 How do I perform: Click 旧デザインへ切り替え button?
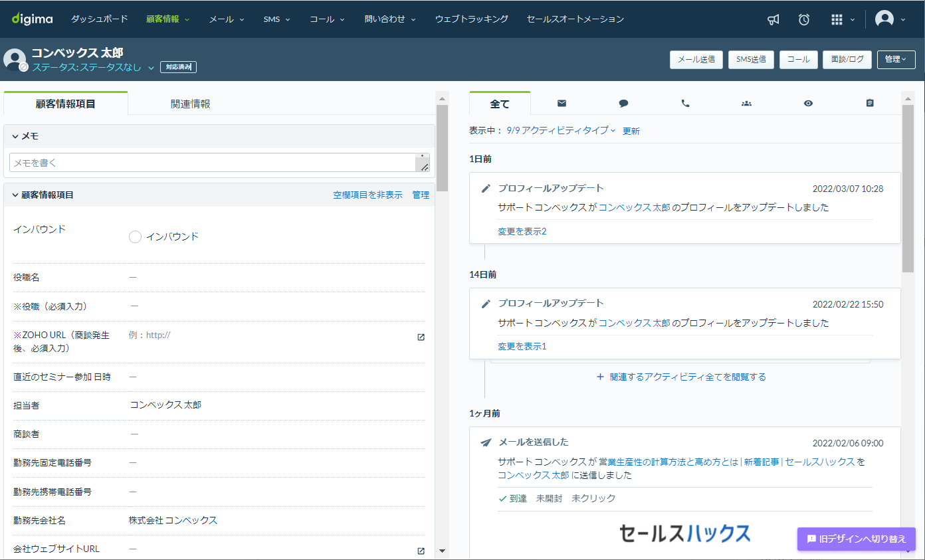(857, 539)
